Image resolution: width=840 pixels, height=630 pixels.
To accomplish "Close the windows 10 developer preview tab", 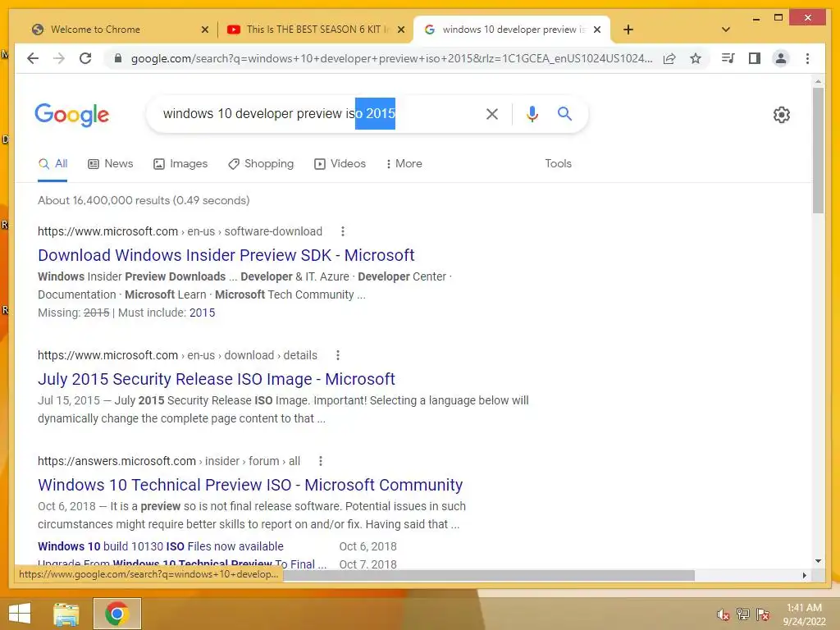I will click(x=597, y=30).
